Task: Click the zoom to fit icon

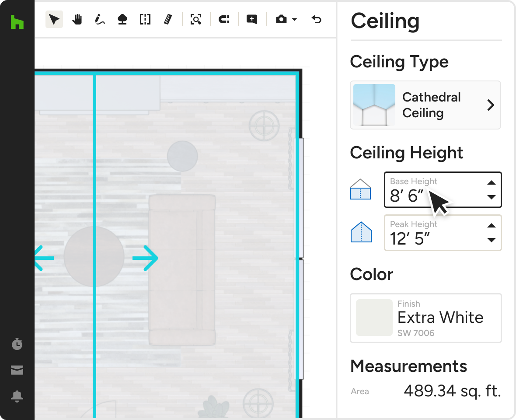Action: (x=196, y=20)
